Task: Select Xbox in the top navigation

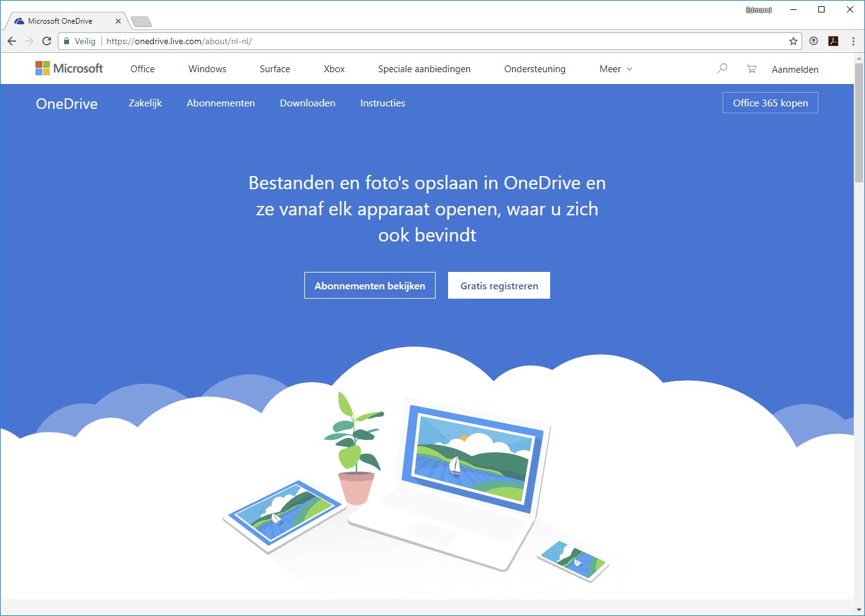Action: [334, 69]
